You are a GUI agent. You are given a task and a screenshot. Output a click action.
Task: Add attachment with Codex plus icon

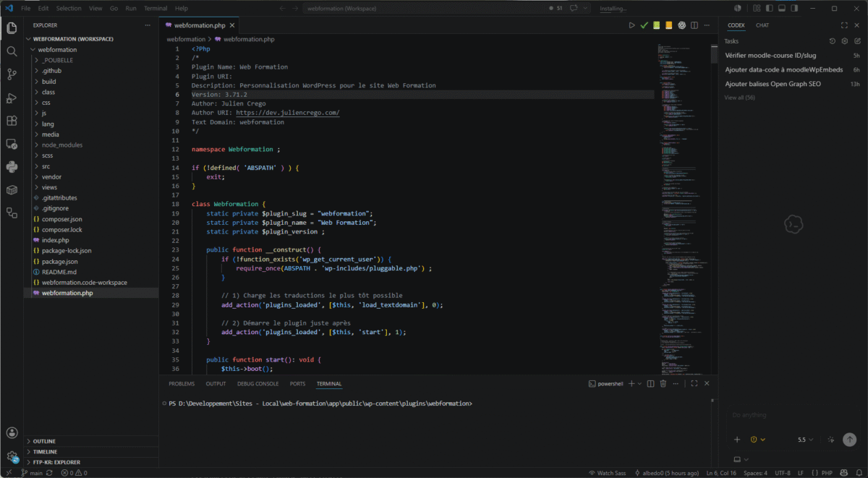pyautogui.click(x=737, y=440)
